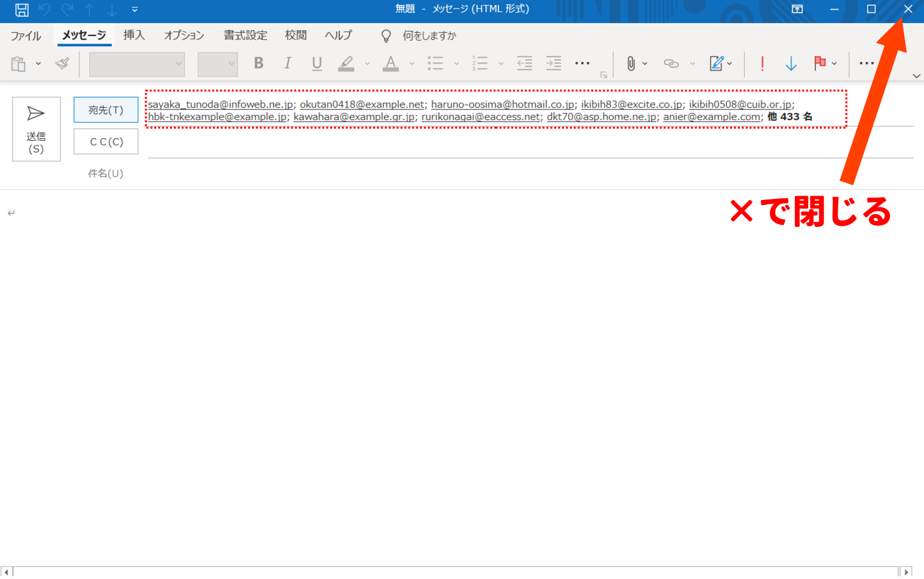Viewport: 924px width, 579px height.
Task: Click the 宛先(T) recipients button
Action: coord(106,110)
